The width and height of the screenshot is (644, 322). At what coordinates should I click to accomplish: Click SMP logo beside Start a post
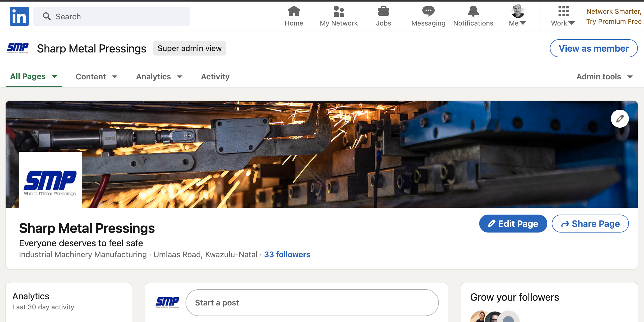tap(167, 303)
